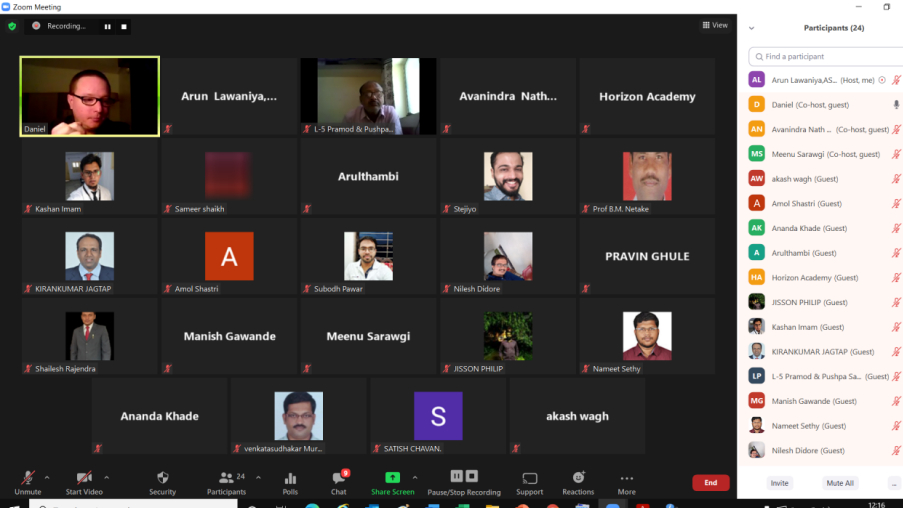Screen dimensions: 903x508
Task: Click the Support toolbar icon
Action: (x=529, y=481)
